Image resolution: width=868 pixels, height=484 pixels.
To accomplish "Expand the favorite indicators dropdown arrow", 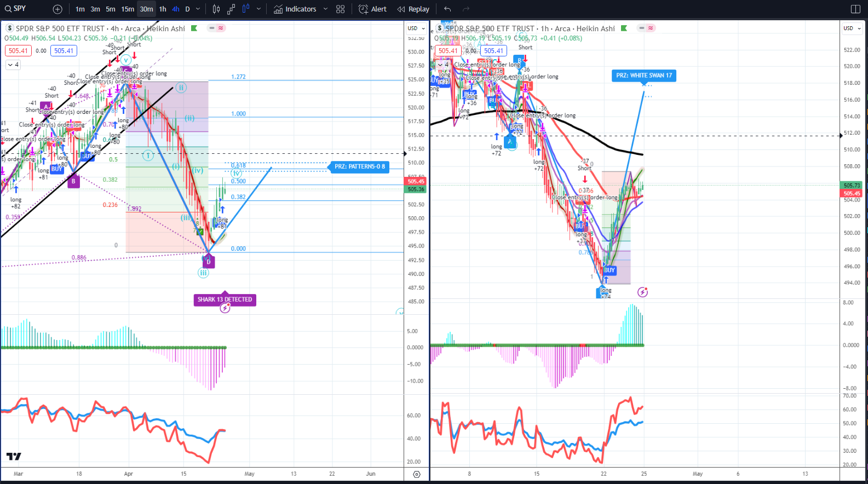I will (x=325, y=9).
